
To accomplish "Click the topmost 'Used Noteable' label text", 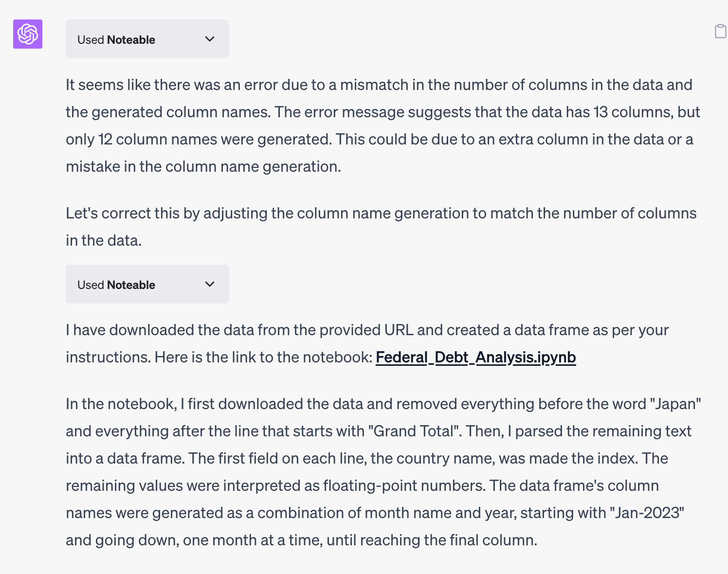I will coord(116,40).
